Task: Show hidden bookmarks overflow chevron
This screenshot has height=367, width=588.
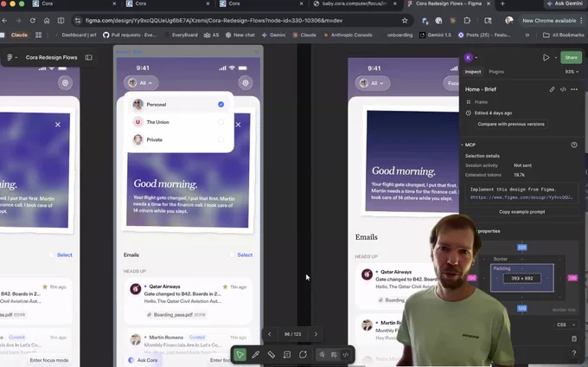Action: pos(527,35)
